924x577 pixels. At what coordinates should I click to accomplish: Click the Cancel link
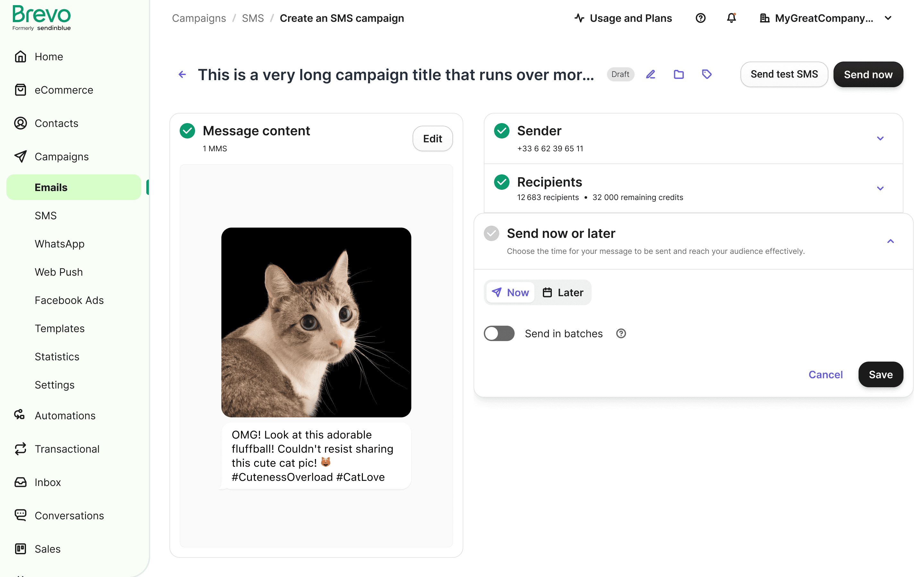click(826, 374)
